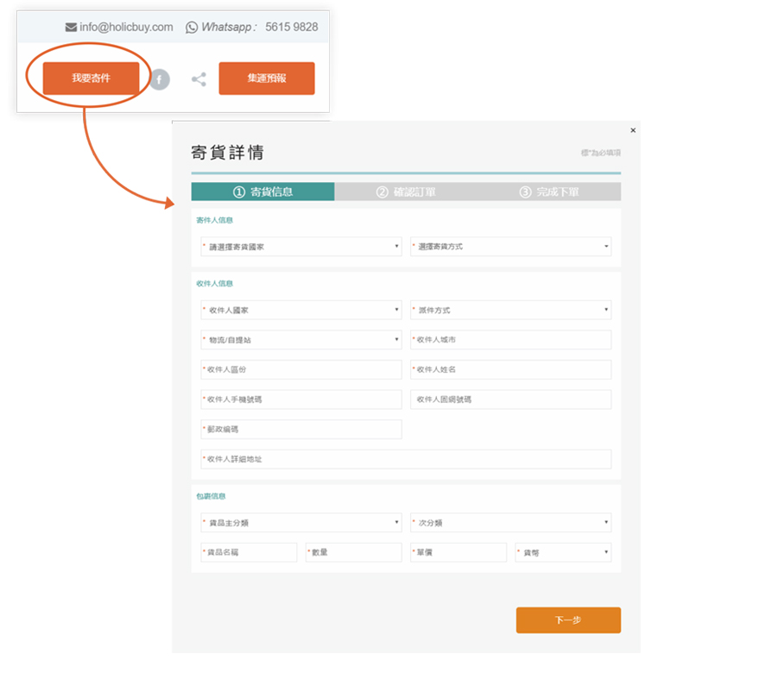Click the Facebook round icon
This screenshot has width=784, height=673.
(x=160, y=79)
